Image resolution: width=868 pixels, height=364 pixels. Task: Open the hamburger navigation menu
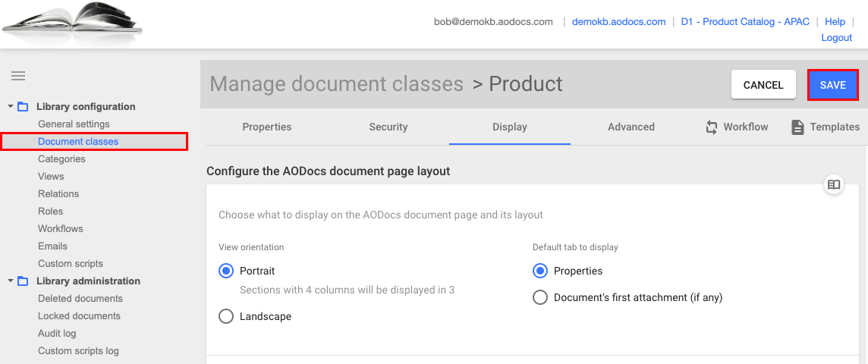[18, 76]
